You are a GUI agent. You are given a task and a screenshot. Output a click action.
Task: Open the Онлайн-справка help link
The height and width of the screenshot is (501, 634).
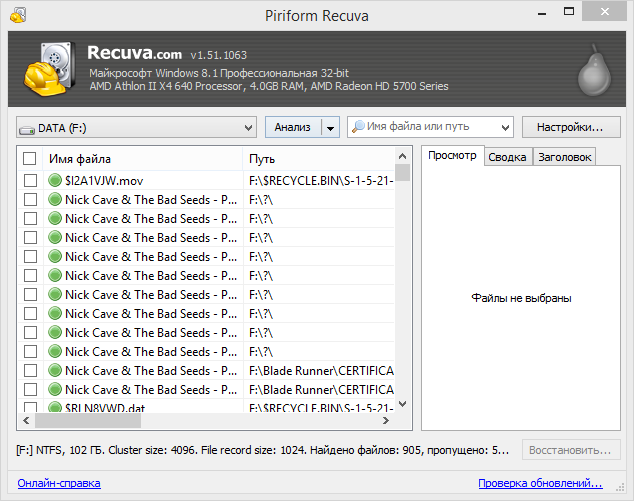click(x=59, y=483)
